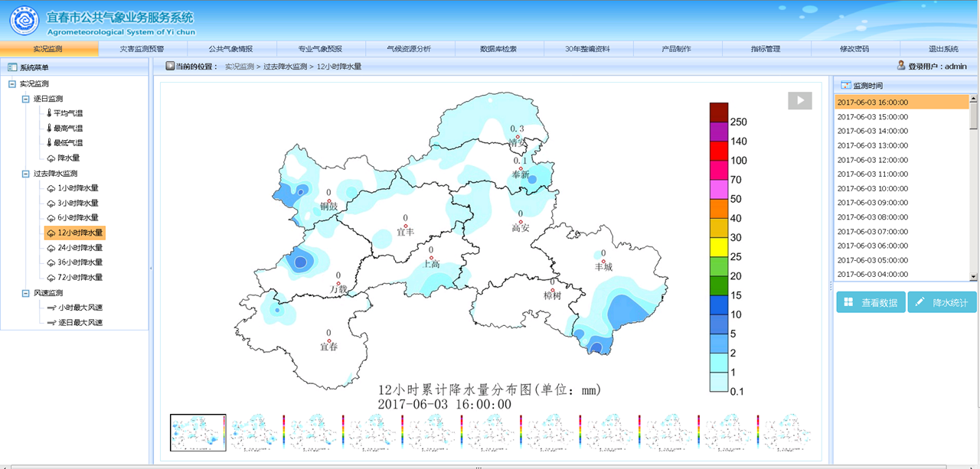
Task: Collapse the 过去降水监测 tree node
Action: click(x=25, y=174)
